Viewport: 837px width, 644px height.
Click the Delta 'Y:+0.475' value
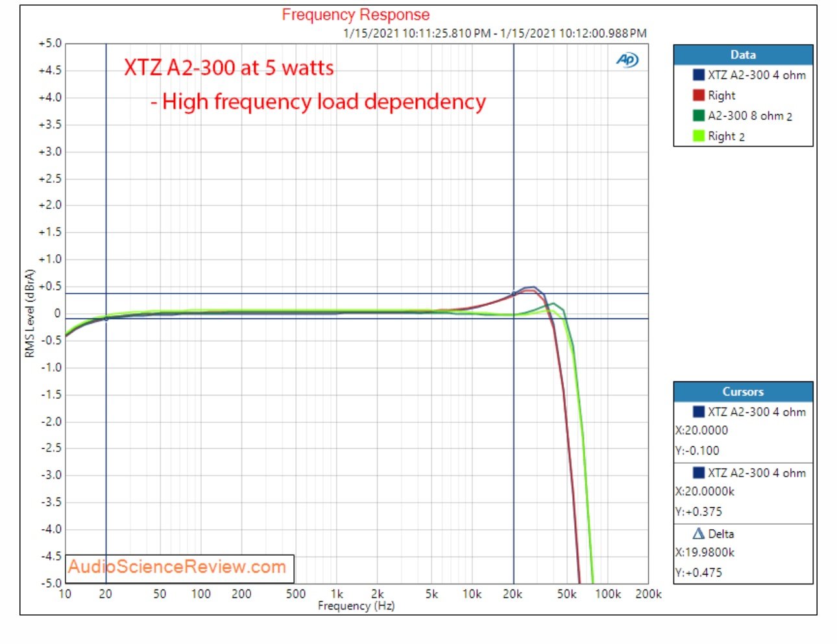point(699,572)
